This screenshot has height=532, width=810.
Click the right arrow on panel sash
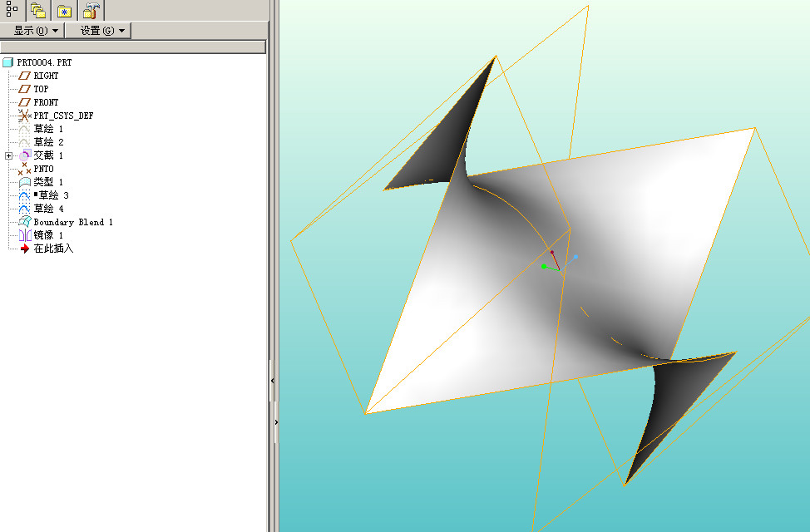click(x=276, y=422)
